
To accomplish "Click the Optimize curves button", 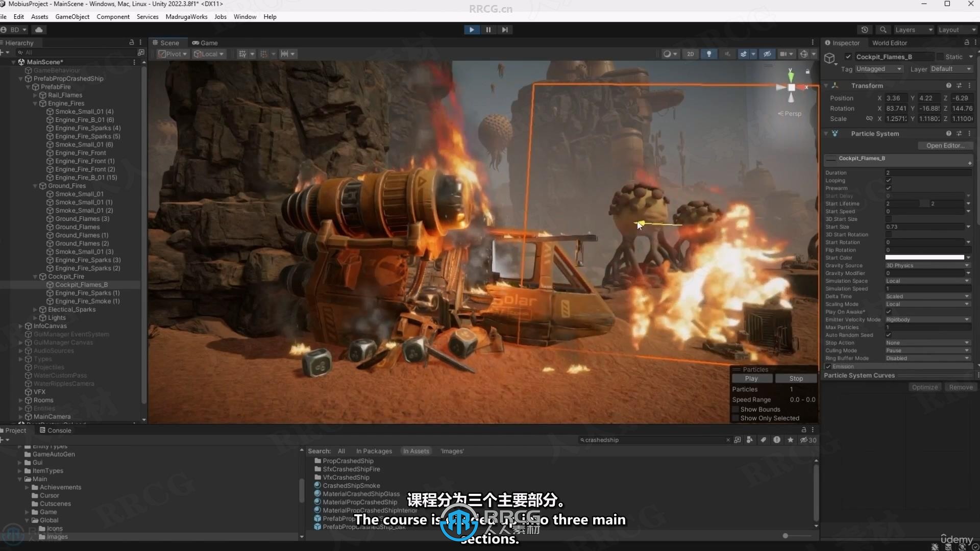I will (x=924, y=387).
